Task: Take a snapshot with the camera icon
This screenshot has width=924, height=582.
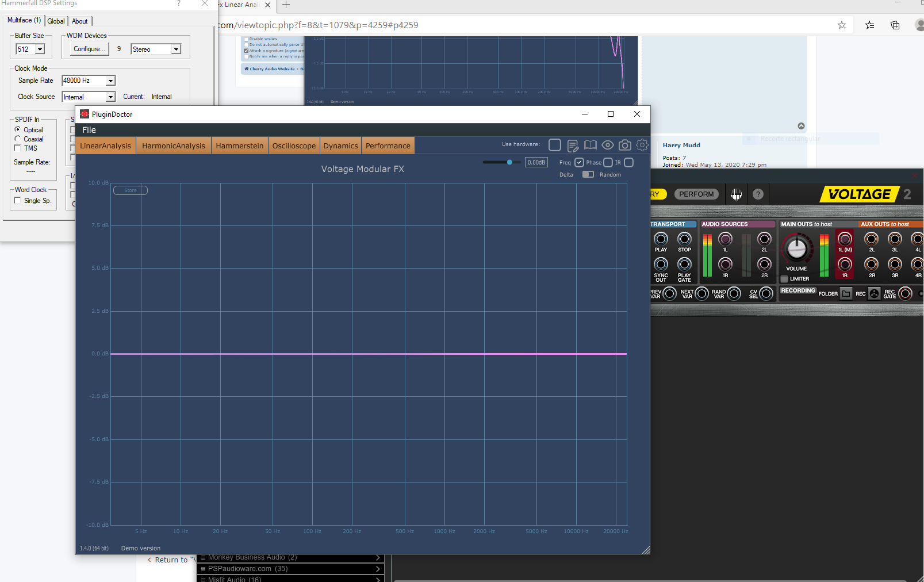Action: (x=625, y=145)
